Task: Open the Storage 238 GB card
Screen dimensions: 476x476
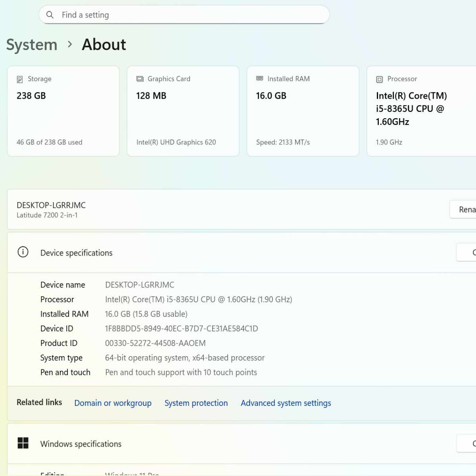Action: coord(63,111)
